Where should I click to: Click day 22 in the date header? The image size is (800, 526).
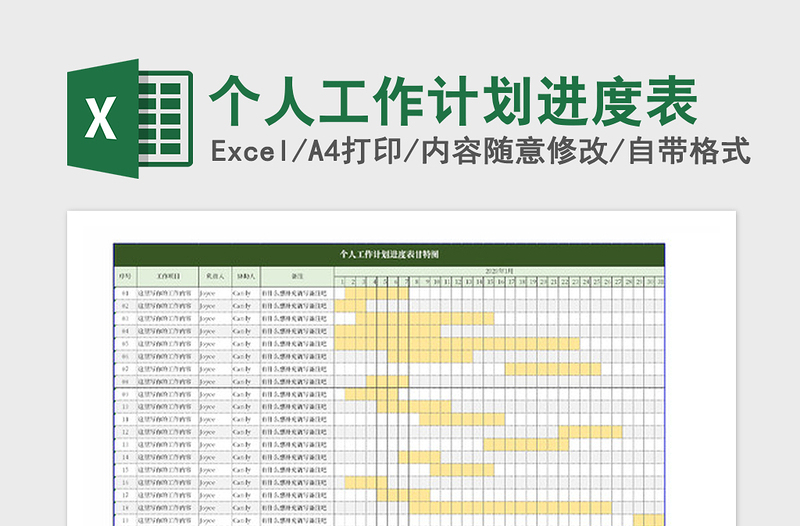(564, 282)
